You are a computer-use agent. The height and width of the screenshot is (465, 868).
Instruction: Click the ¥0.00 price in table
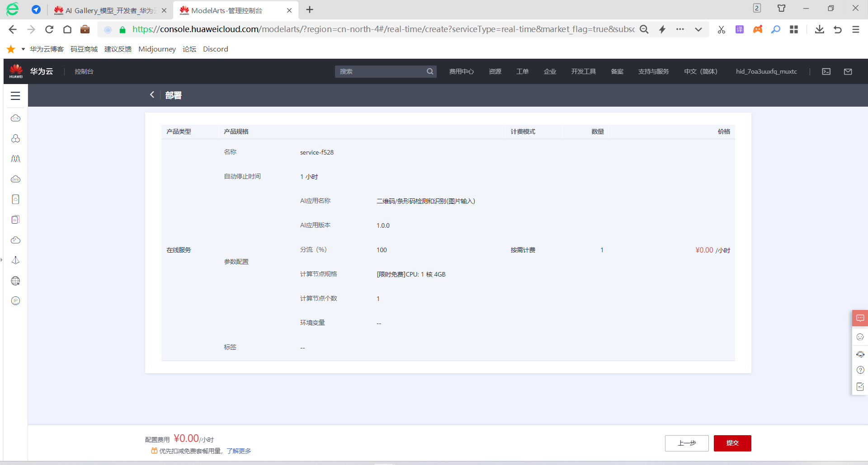pos(704,250)
